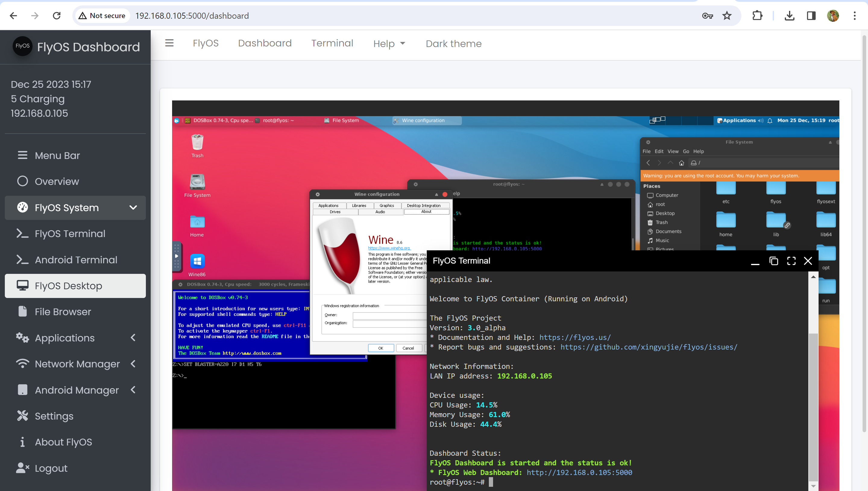Click the Logout sidebar item

(51, 468)
